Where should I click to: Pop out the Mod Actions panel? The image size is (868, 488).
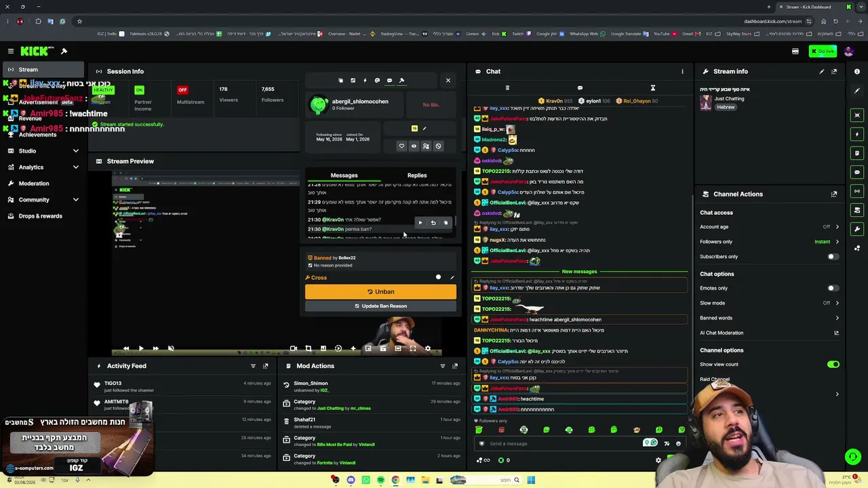click(454, 366)
